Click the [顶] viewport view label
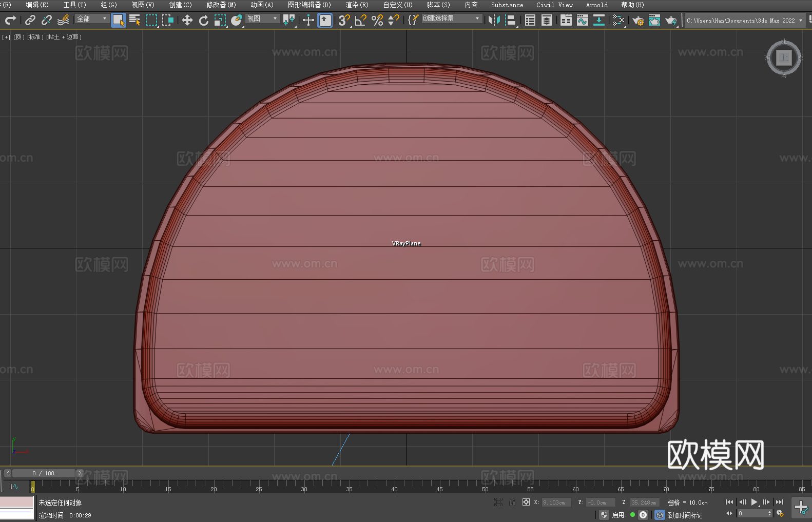The width and height of the screenshot is (812, 522). coord(18,37)
